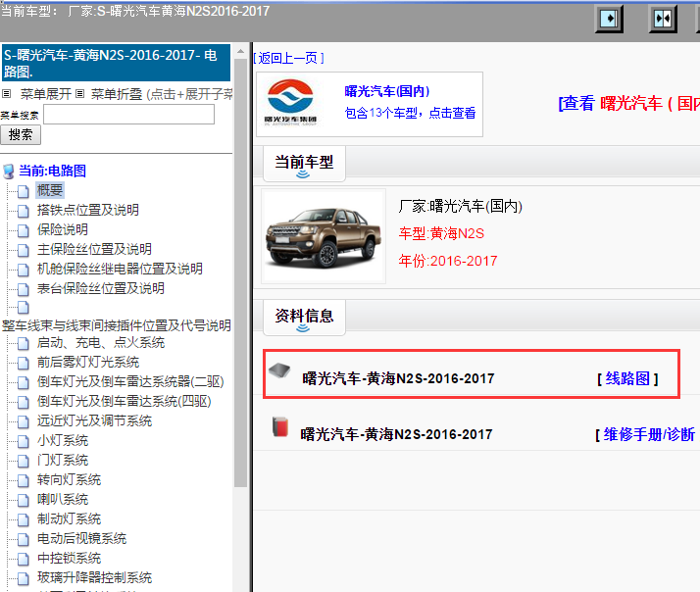Screen dimensions: 700x592
Task: Open 中控锁系统 entry
Action: coord(69,559)
